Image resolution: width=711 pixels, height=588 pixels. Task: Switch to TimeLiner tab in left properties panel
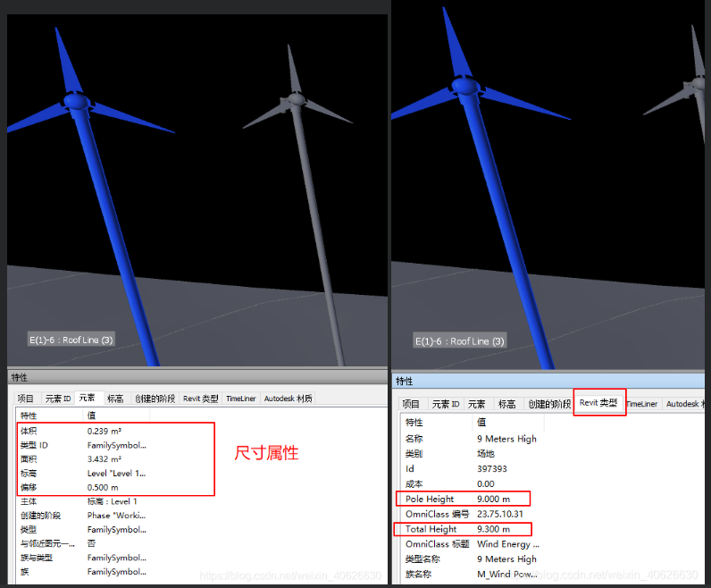click(x=241, y=399)
